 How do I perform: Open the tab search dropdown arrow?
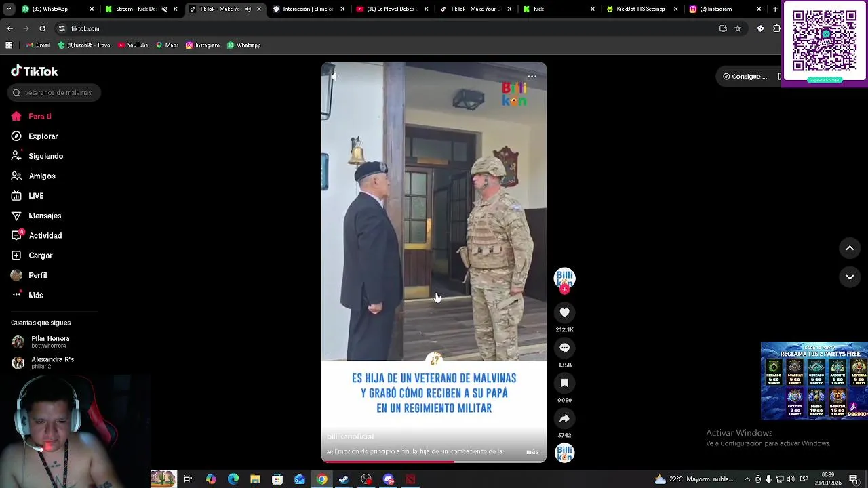[9, 9]
